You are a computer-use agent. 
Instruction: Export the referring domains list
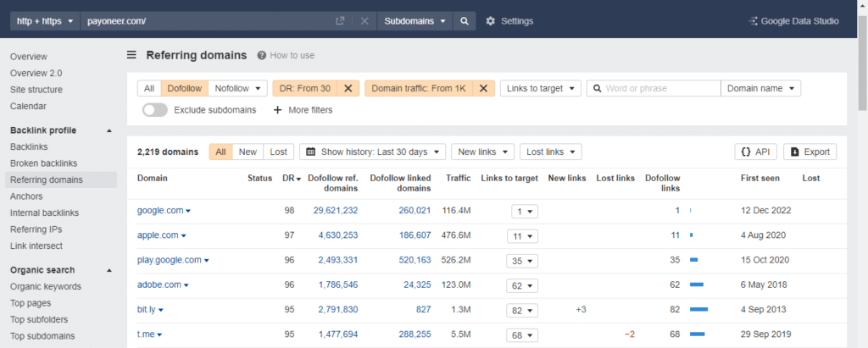pyautogui.click(x=810, y=152)
